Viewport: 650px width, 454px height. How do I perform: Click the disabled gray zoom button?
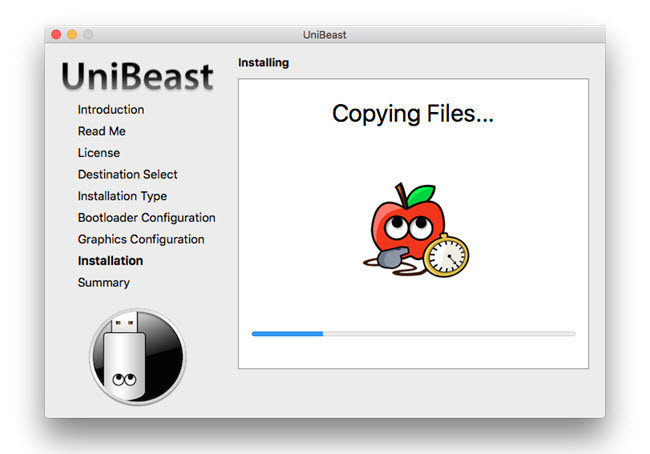coord(88,34)
